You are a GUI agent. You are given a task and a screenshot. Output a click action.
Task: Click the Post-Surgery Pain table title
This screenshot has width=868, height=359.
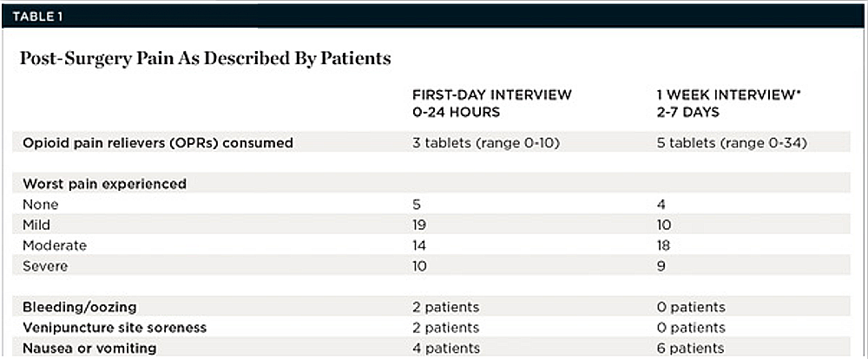click(205, 59)
